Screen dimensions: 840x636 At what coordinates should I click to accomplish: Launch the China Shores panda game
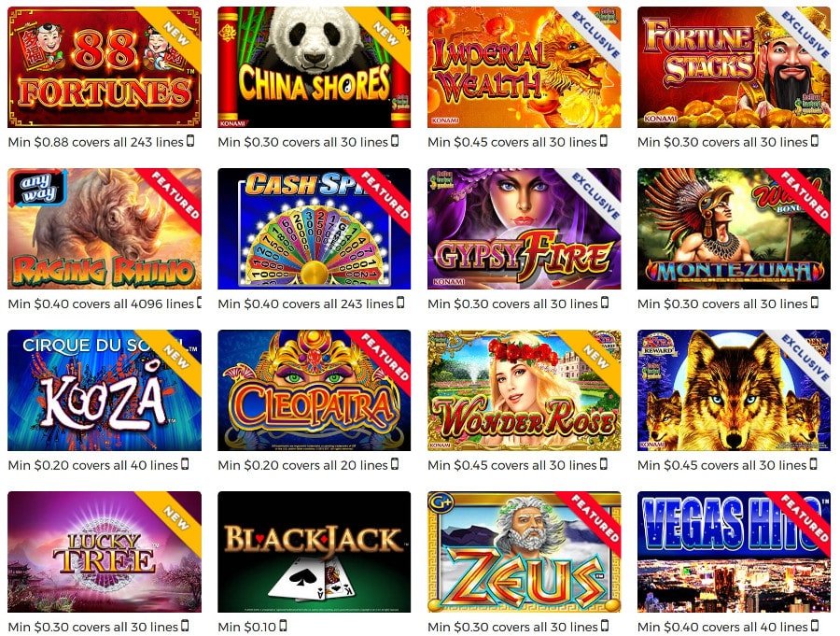pyautogui.click(x=314, y=67)
